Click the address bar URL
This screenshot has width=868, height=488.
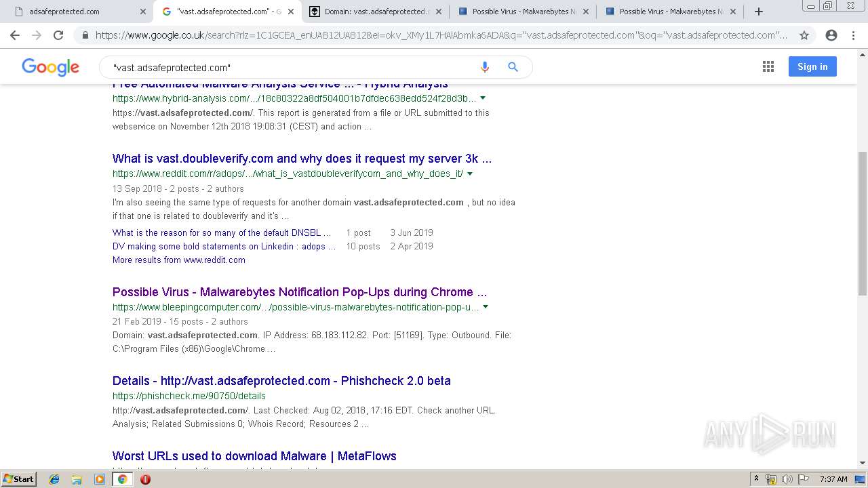(x=441, y=35)
